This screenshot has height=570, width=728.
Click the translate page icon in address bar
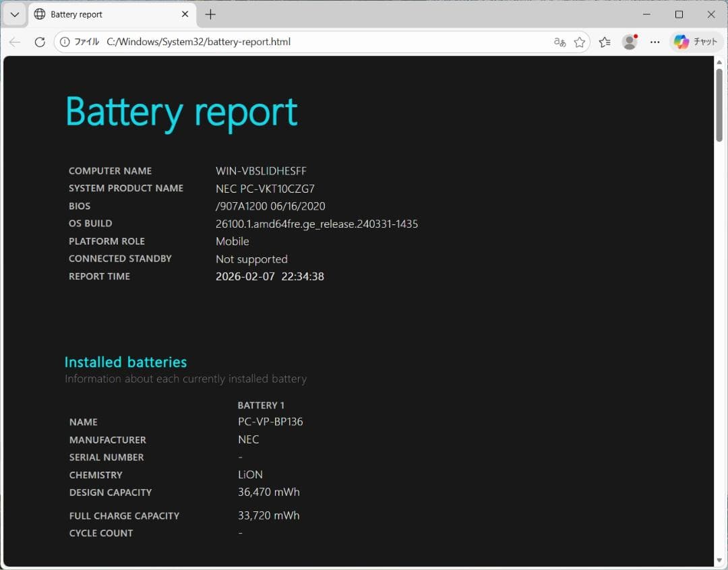click(x=559, y=41)
